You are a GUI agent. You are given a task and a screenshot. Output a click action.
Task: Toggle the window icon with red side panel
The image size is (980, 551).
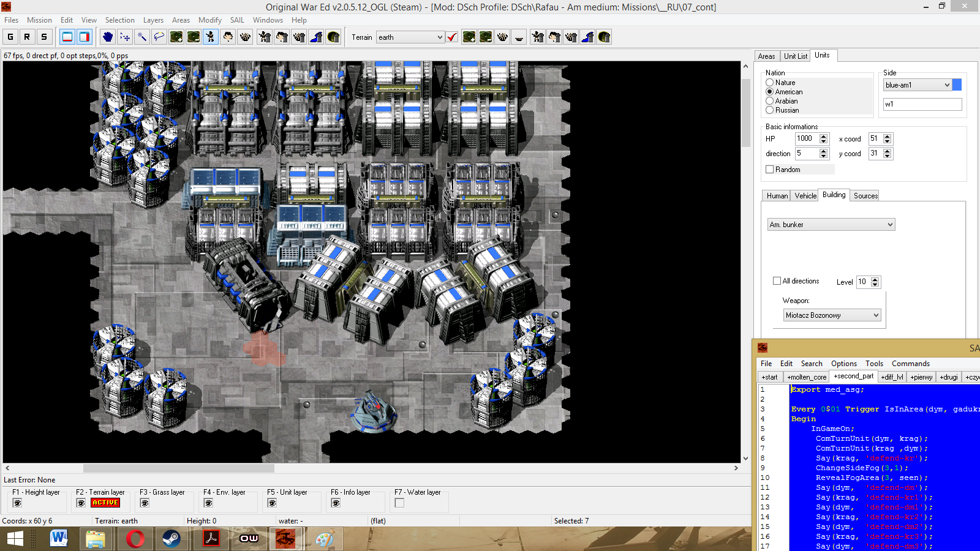pyautogui.click(x=85, y=37)
